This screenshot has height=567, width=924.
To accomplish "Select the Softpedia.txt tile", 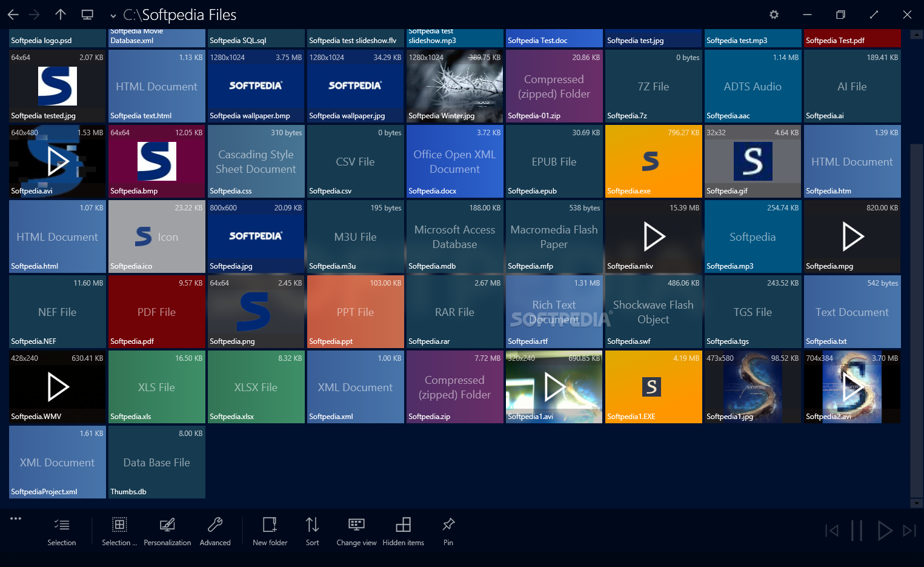I will (853, 312).
